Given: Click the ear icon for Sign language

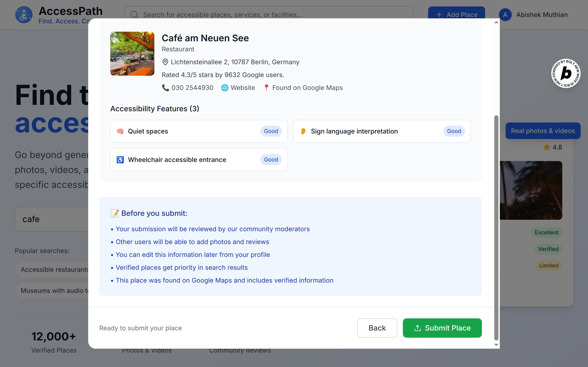Looking at the screenshot, I should pyautogui.click(x=303, y=131).
